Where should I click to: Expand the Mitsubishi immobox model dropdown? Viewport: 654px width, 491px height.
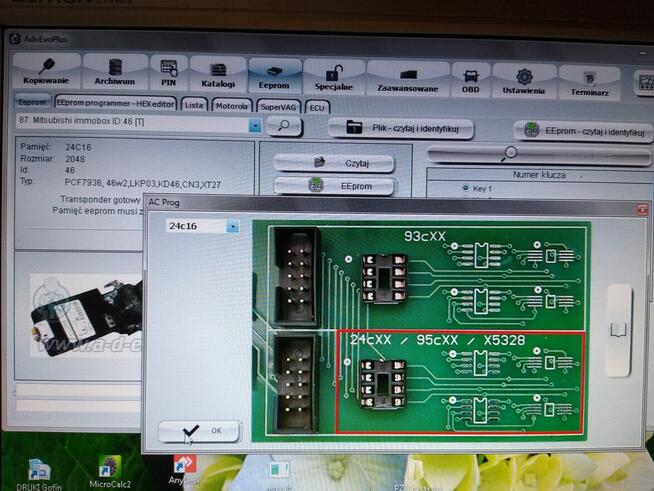[x=254, y=125]
